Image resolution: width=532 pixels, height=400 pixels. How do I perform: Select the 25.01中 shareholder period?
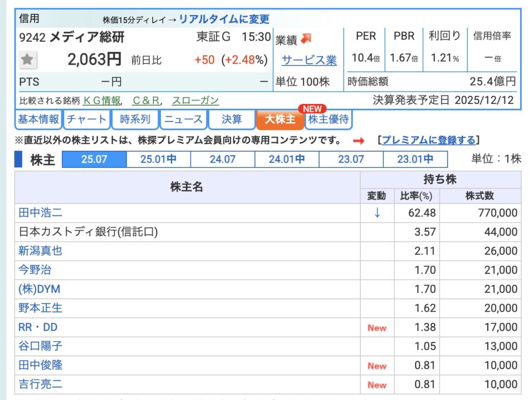coord(158,159)
